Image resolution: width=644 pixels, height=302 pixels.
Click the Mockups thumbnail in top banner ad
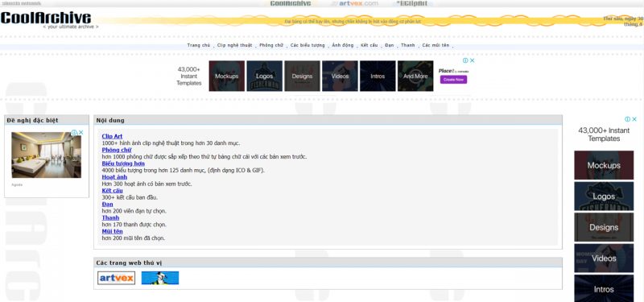pos(227,76)
